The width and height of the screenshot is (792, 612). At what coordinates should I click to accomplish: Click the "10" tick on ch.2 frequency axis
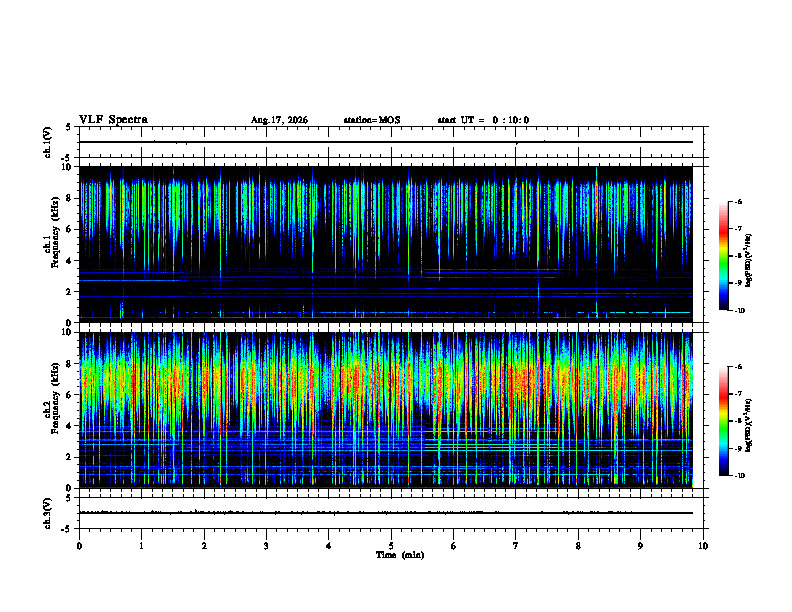67,332
